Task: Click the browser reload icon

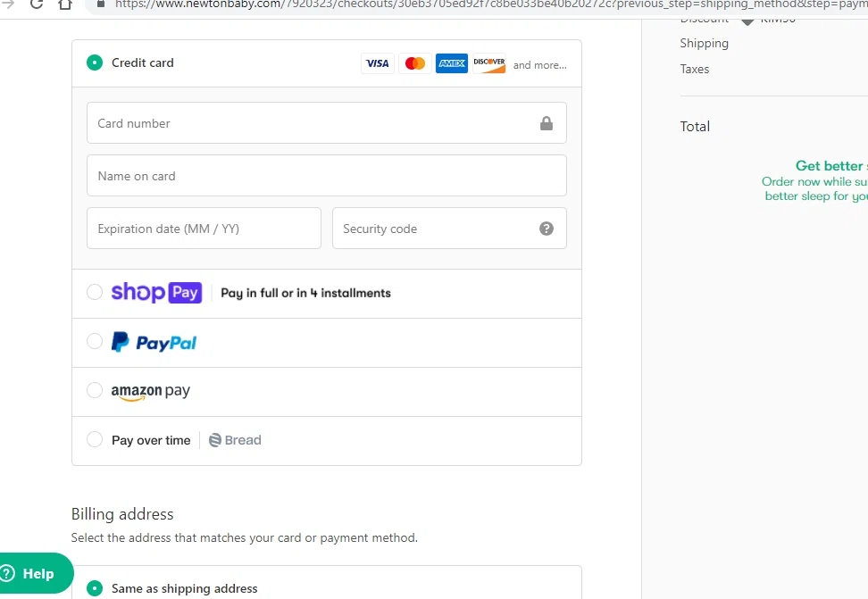Action: click(37, 4)
